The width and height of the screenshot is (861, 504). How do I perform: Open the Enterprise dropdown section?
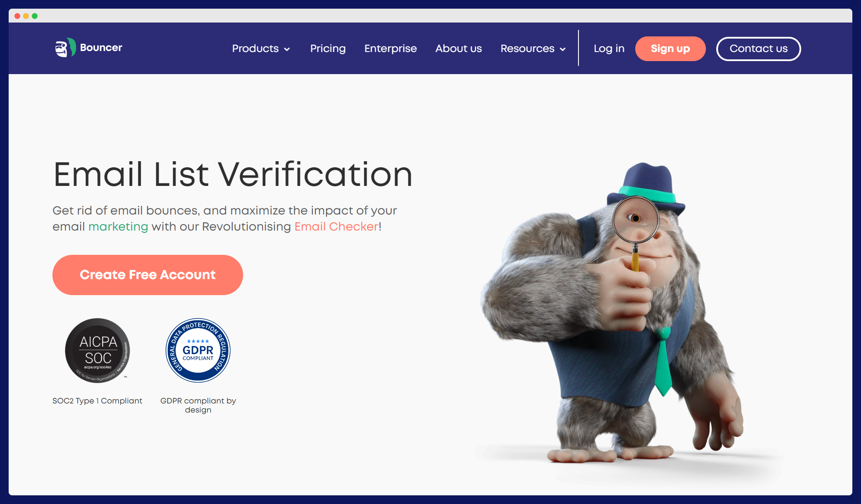390,49
